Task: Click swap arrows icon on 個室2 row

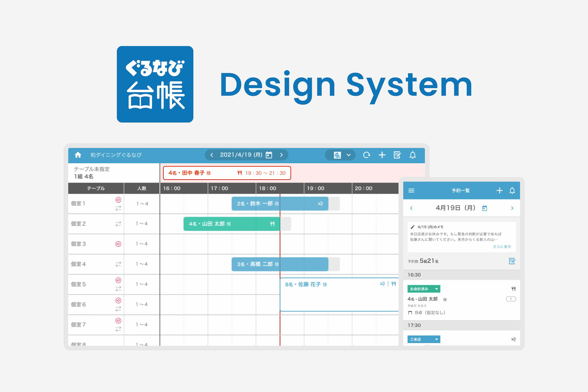Action: click(x=118, y=224)
